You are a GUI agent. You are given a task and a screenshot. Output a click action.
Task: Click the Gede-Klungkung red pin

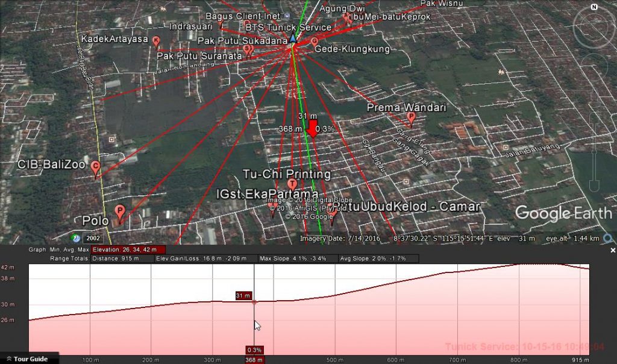314,42
